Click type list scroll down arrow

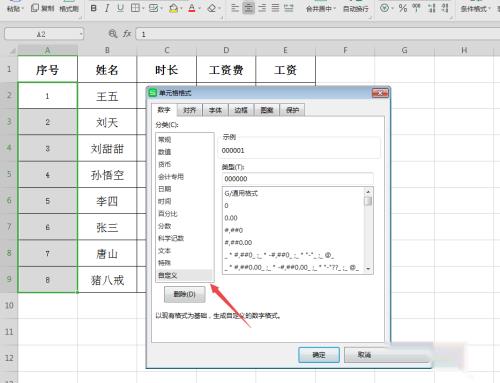(368, 268)
